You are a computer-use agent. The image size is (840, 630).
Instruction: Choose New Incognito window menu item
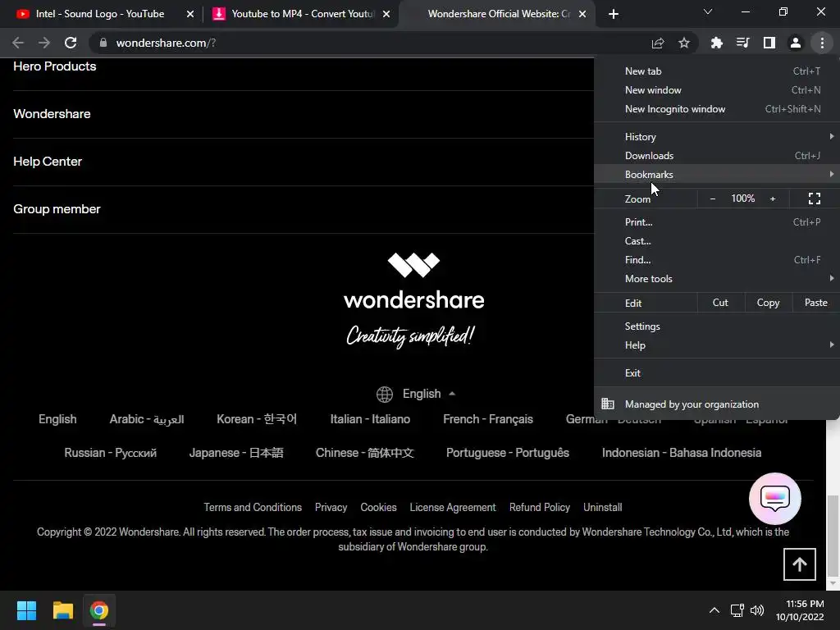pyautogui.click(x=717, y=109)
